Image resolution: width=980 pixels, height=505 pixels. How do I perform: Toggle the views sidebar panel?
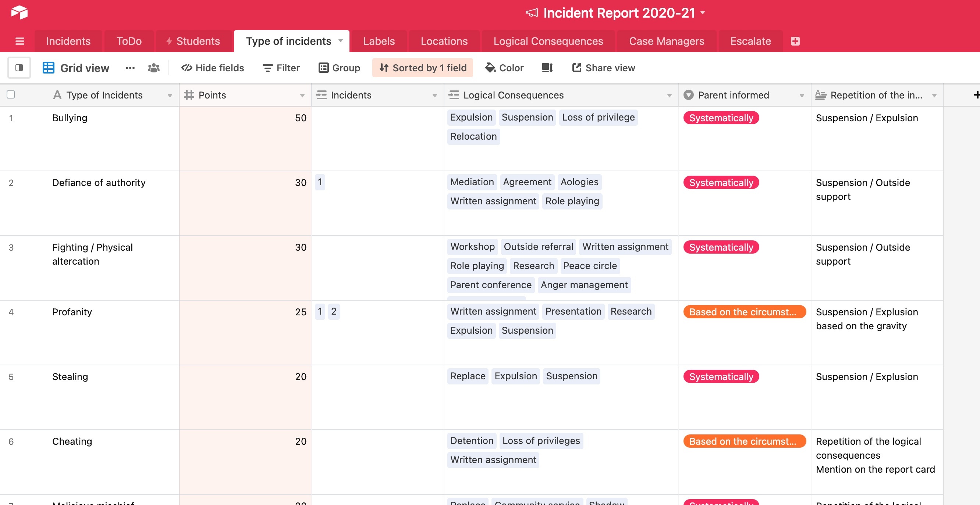(19, 68)
